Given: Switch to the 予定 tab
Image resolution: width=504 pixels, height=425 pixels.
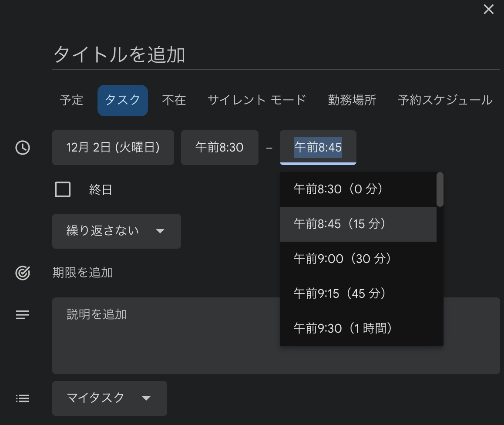Looking at the screenshot, I should pos(71,100).
